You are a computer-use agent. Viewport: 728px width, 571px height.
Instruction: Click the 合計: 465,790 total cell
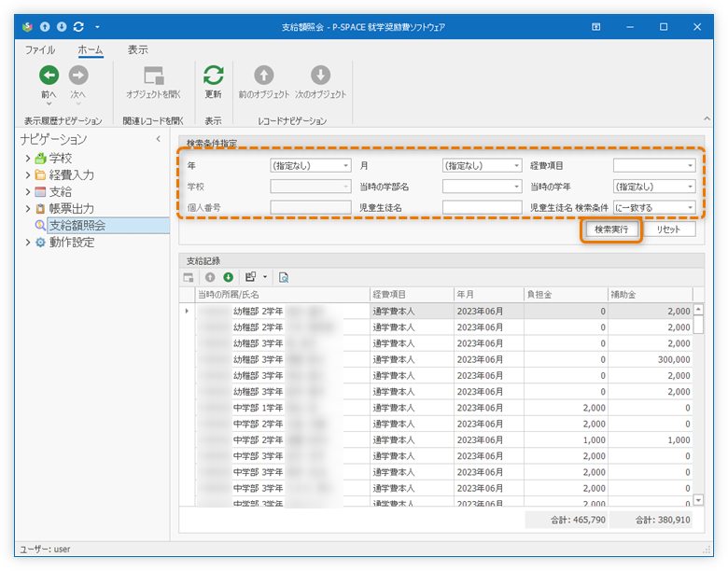click(x=566, y=520)
